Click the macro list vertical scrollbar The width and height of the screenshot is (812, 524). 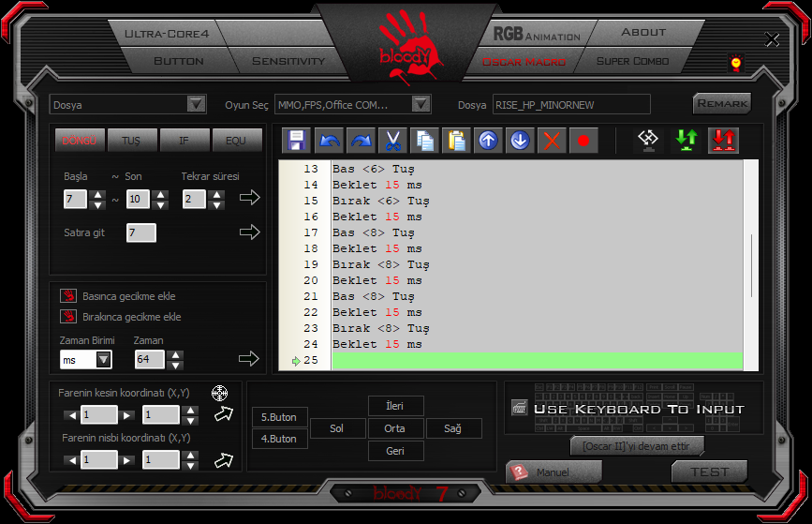tap(751, 265)
